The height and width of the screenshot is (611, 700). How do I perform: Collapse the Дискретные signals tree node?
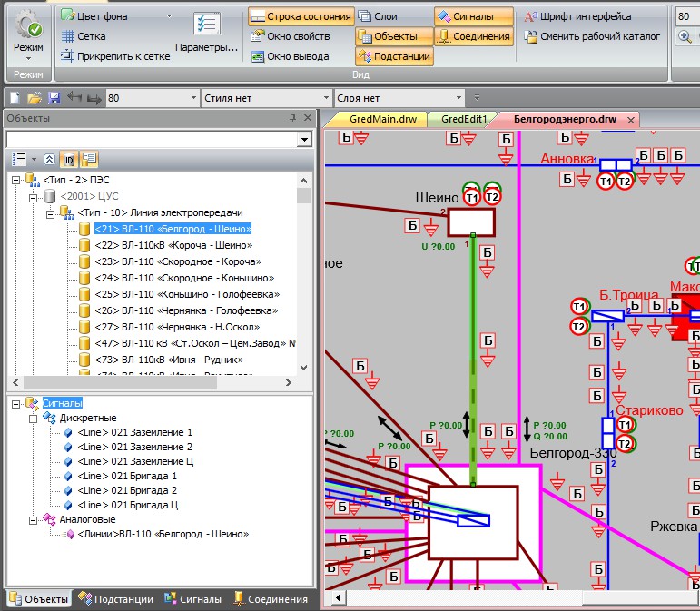click(34, 418)
